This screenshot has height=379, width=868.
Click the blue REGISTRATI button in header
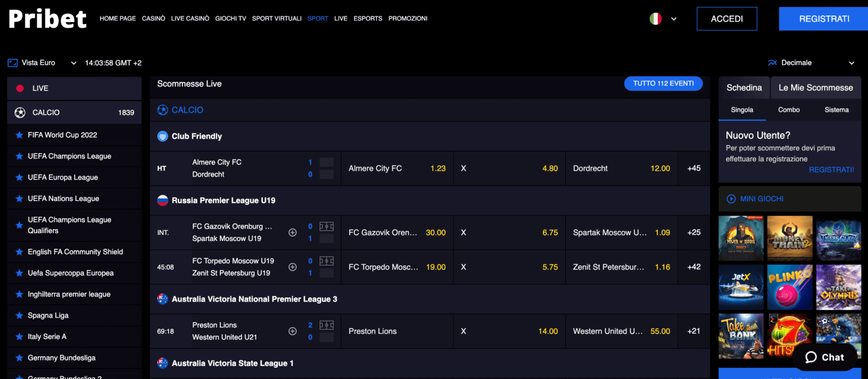824,19
